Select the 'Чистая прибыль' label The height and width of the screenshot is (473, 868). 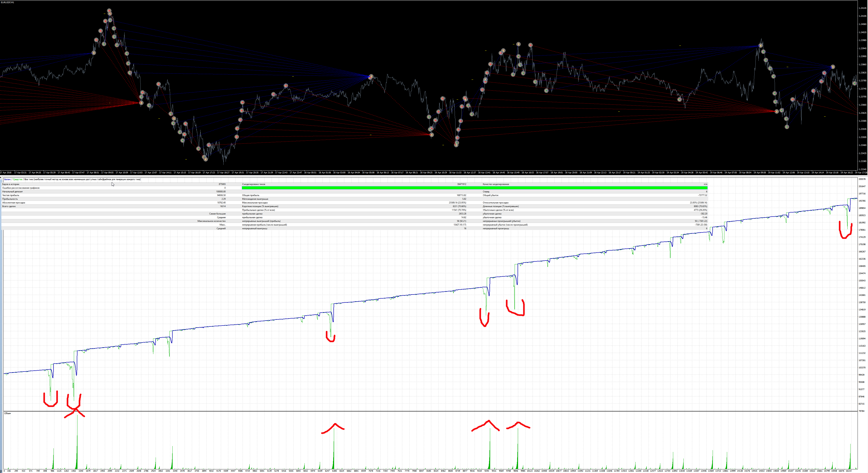[x=11, y=195]
